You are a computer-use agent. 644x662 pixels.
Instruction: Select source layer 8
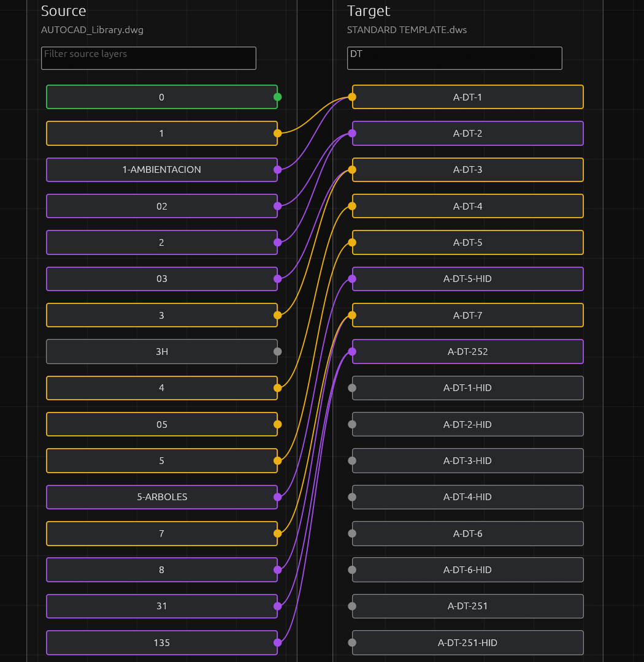(x=162, y=570)
